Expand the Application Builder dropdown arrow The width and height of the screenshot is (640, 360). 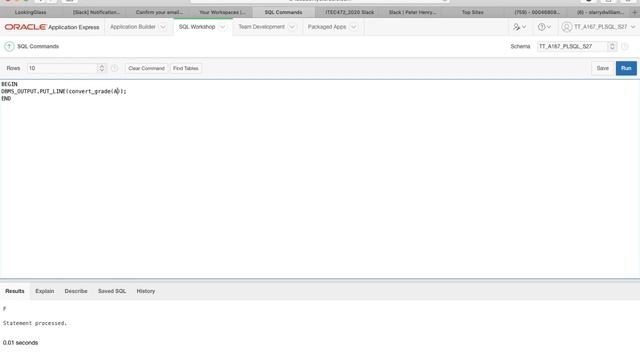tap(163, 27)
